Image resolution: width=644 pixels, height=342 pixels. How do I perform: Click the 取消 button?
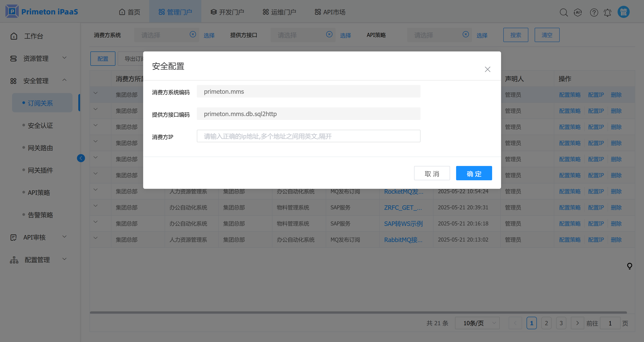(432, 173)
